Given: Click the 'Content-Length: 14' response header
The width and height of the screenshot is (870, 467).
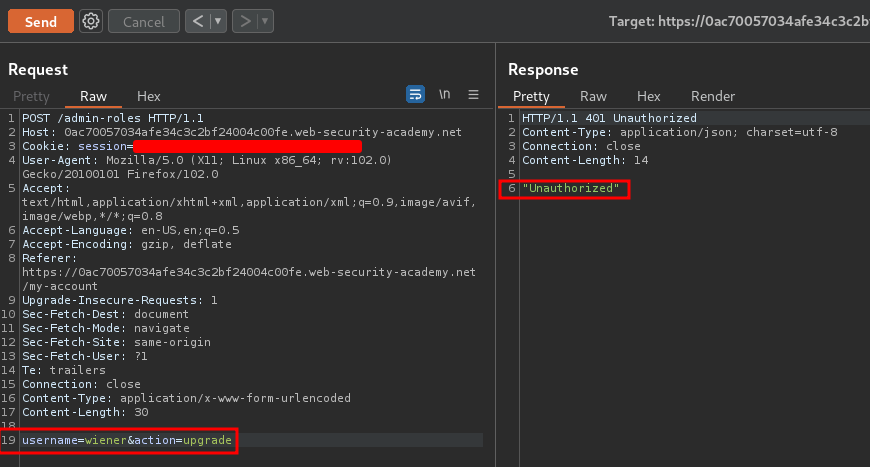Looking at the screenshot, I should pyautogui.click(x=585, y=160).
